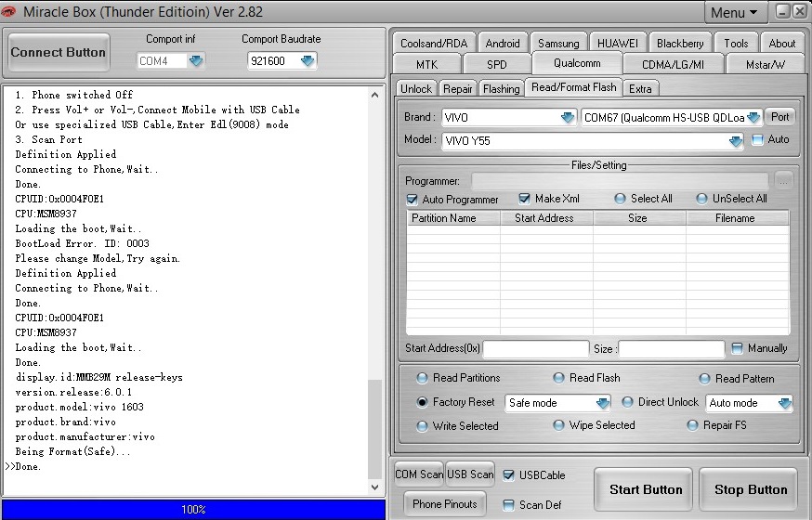The height and width of the screenshot is (520, 812).
Task: Select the Factory Reset radio button
Action: (x=422, y=402)
